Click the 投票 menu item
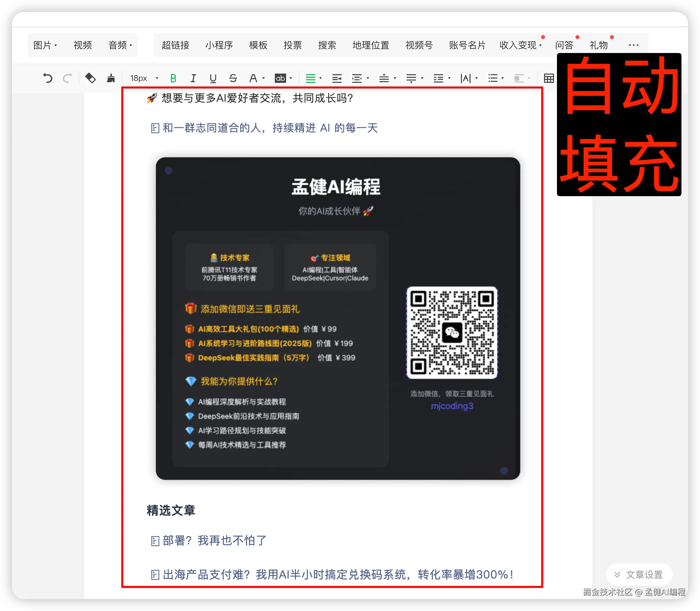 click(x=292, y=45)
